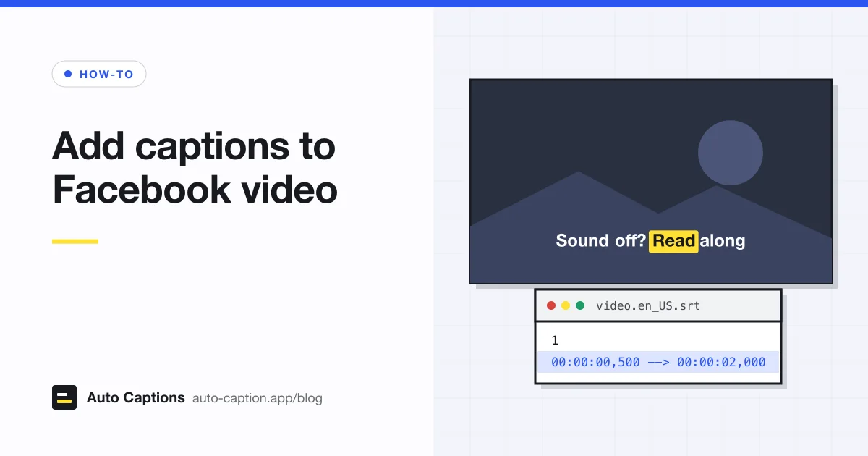Image resolution: width=868 pixels, height=456 pixels.
Task: Click the green dot in srt window
Action: pos(580,305)
